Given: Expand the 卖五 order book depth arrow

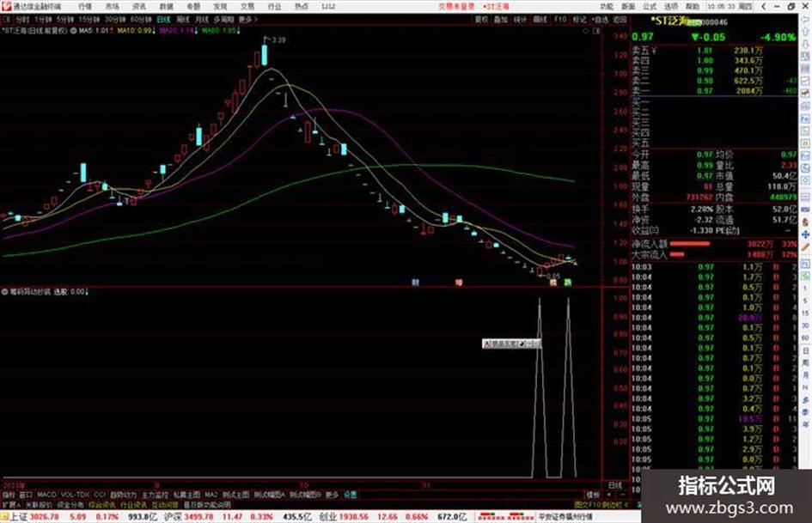Looking at the screenshot, I should (654, 51).
